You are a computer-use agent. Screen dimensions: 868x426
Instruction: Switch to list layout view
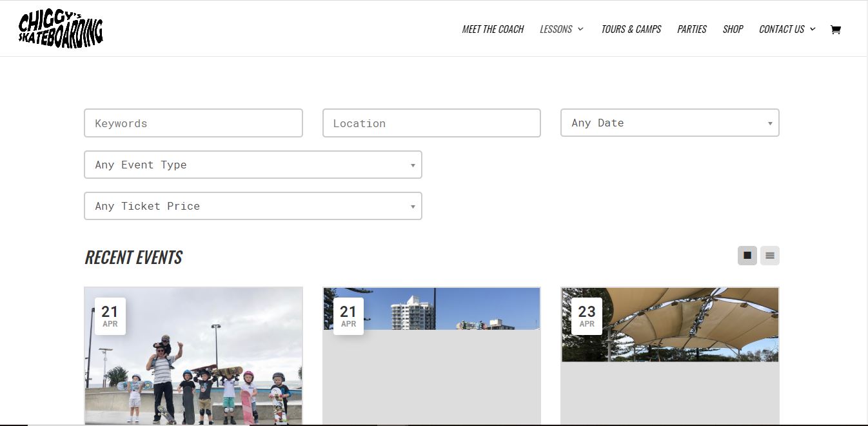pyautogui.click(x=769, y=256)
